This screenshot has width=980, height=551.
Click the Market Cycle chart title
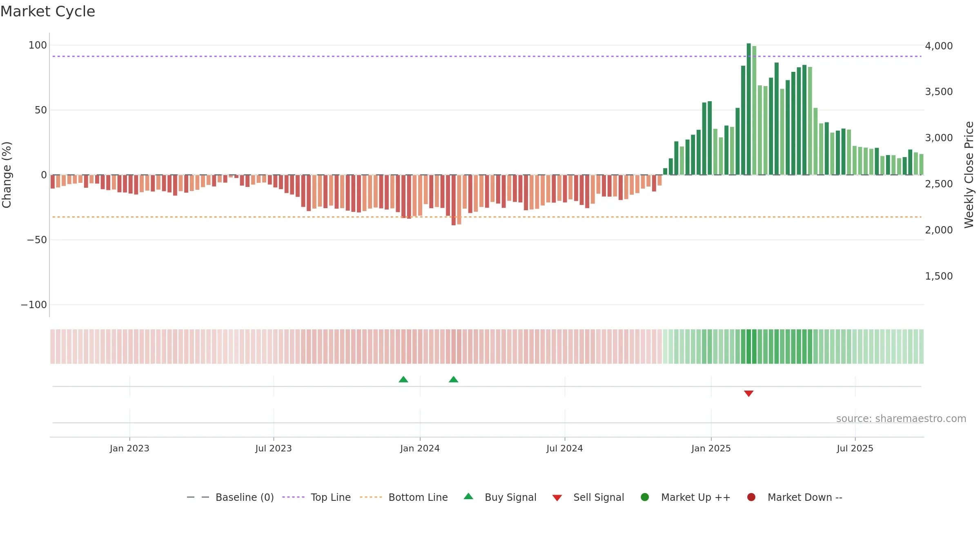point(48,11)
